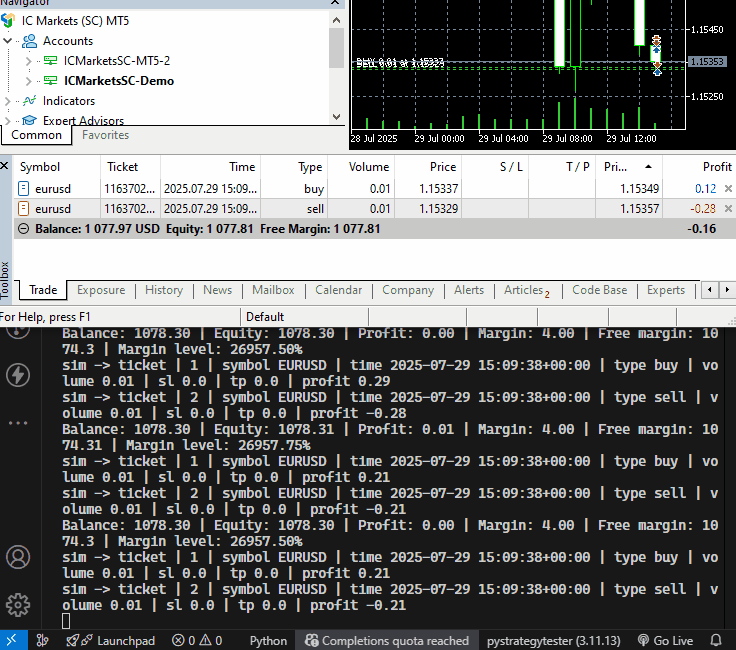This screenshot has width=736, height=650.
Task: Open the Articles tab
Action: pyautogui.click(x=526, y=291)
